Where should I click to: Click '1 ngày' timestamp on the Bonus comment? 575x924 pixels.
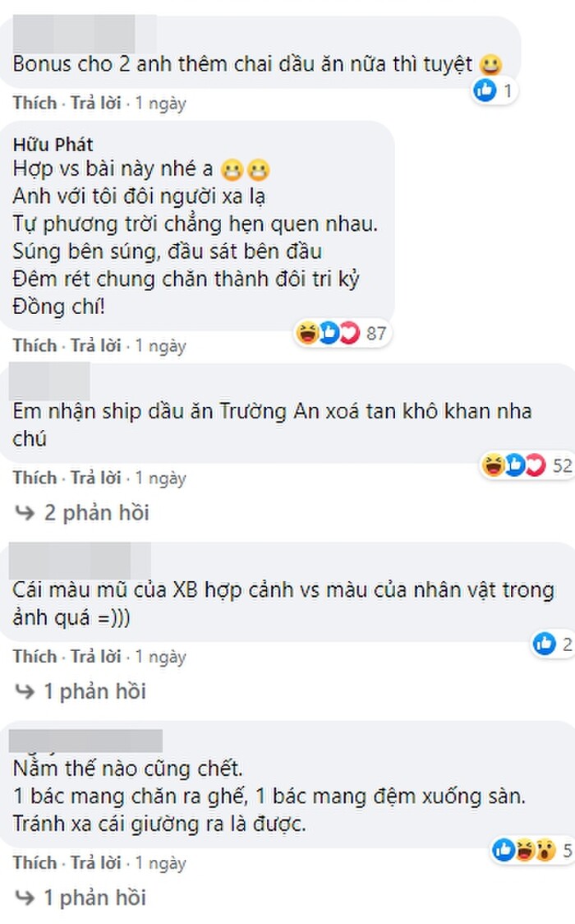pos(161,104)
